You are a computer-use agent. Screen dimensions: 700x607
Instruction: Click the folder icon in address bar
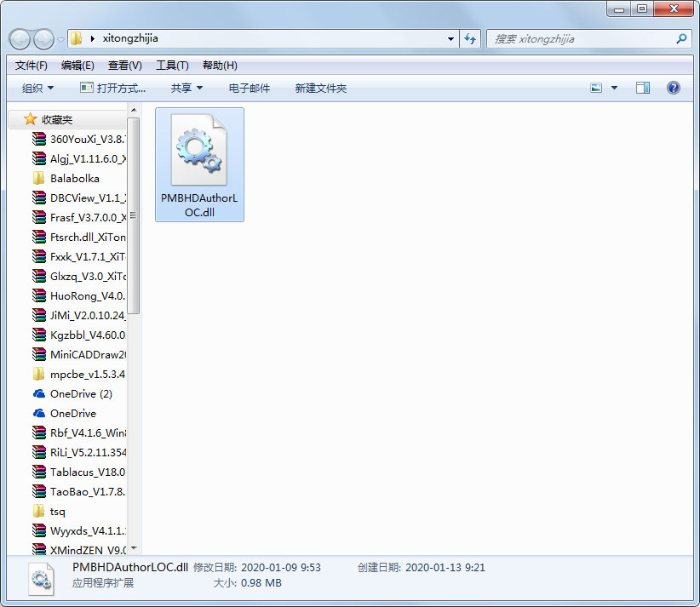[x=77, y=38]
